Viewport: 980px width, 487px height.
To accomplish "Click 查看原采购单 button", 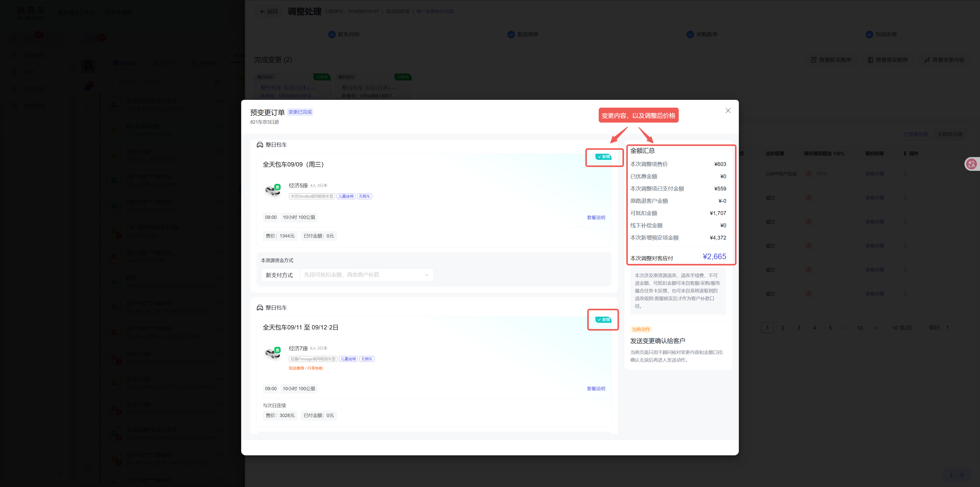I will click(888, 60).
